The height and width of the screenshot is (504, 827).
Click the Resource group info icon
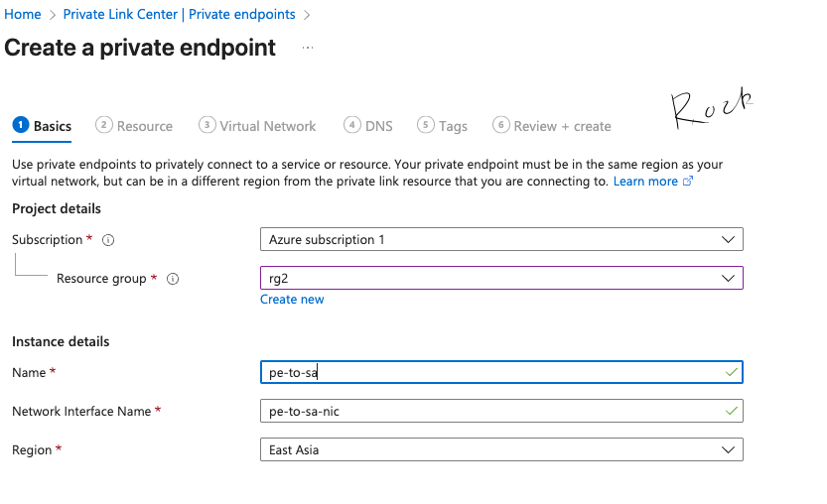click(x=173, y=279)
